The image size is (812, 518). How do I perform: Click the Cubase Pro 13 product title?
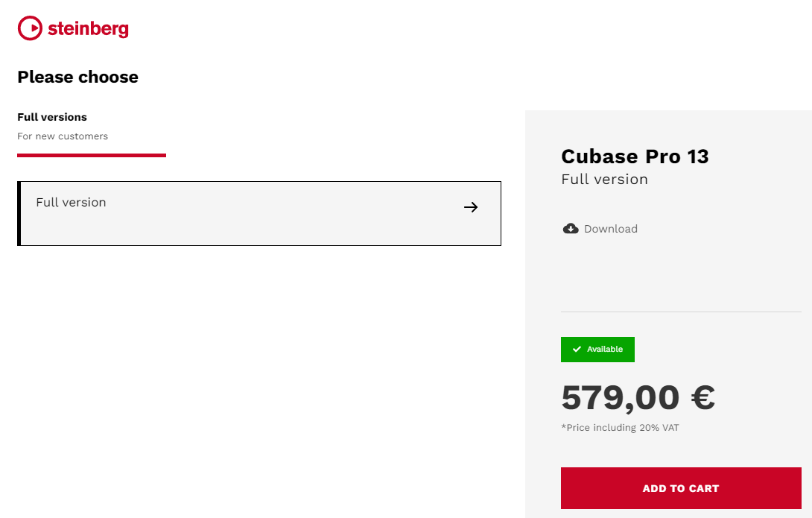(x=635, y=157)
